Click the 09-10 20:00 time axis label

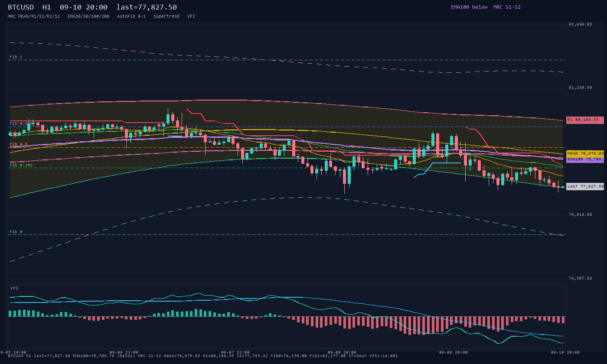565,352
